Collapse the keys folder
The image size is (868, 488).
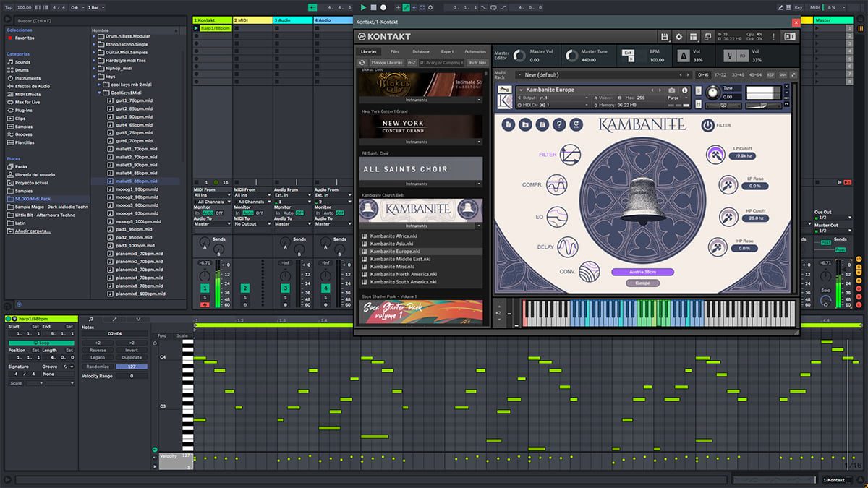95,76
